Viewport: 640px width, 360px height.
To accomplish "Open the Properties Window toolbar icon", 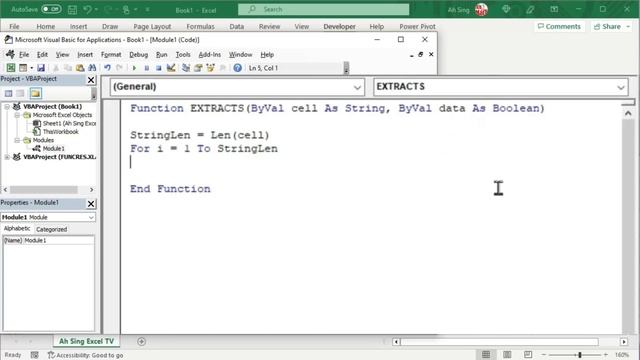I will pyautogui.click(x=198, y=68).
